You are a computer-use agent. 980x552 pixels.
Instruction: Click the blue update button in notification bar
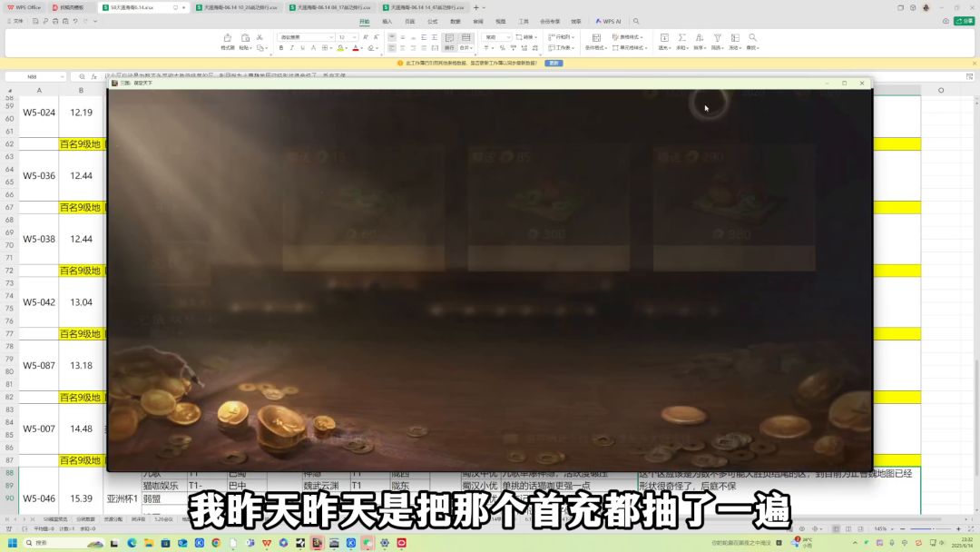click(x=554, y=64)
